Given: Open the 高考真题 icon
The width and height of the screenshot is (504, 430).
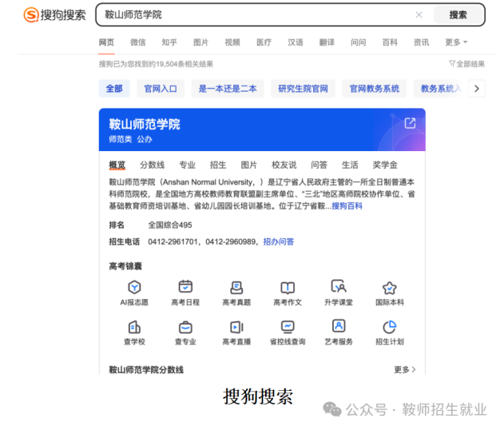Looking at the screenshot, I should coord(236,288).
